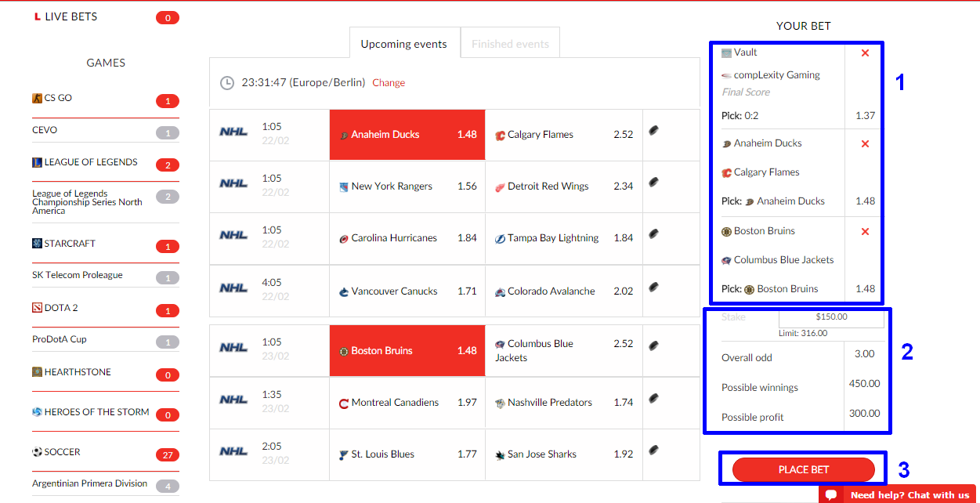Open the Upcoming events tab
This screenshot has width=980, height=503.
403,44
